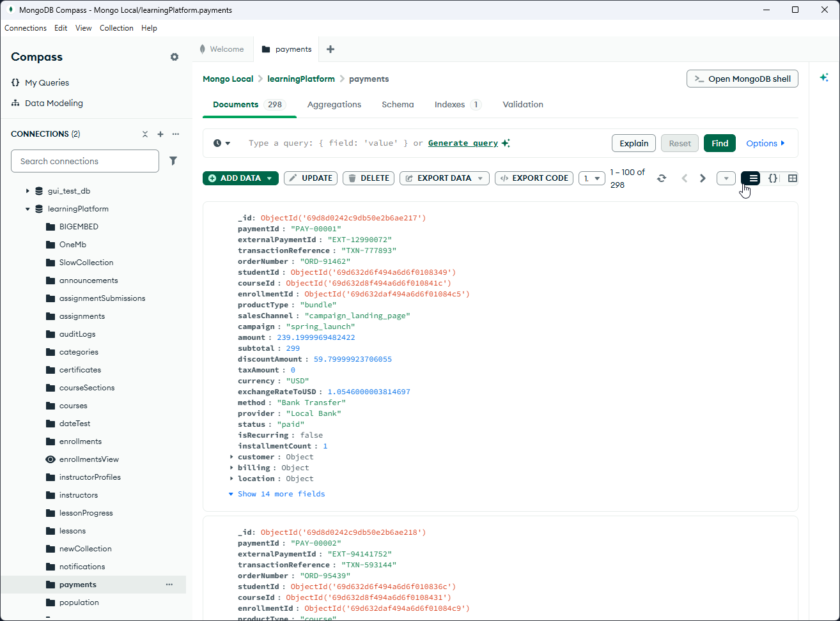Viewport: 840px width, 621px height.
Task: Switch to the Schema tab
Action: point(398,104)
